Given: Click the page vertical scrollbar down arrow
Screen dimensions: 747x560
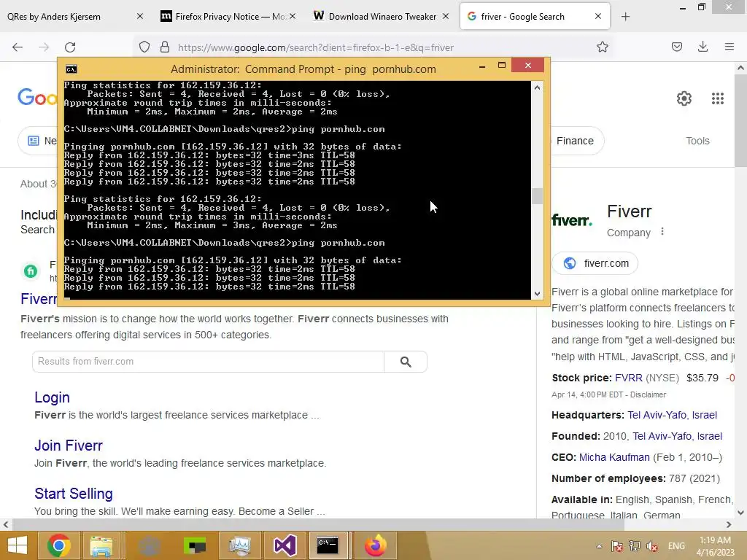Looking at the screenshot, I should [740, 513].
